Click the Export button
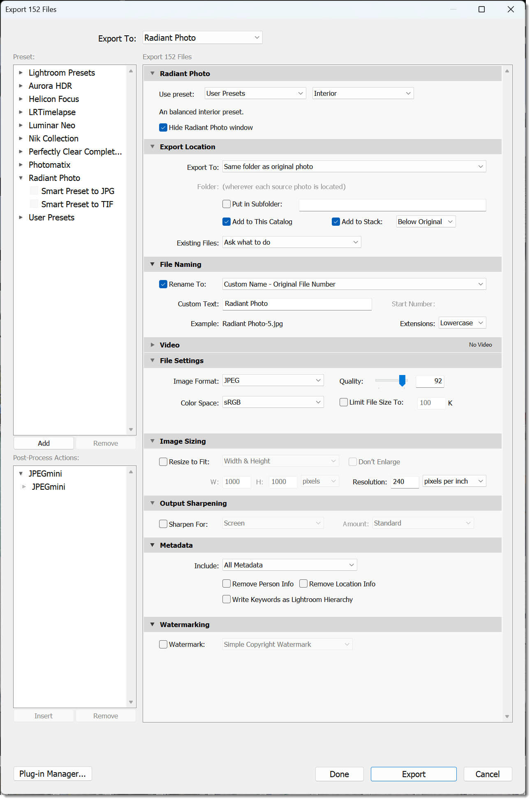The image size is (532, 801). coord(413,774)
